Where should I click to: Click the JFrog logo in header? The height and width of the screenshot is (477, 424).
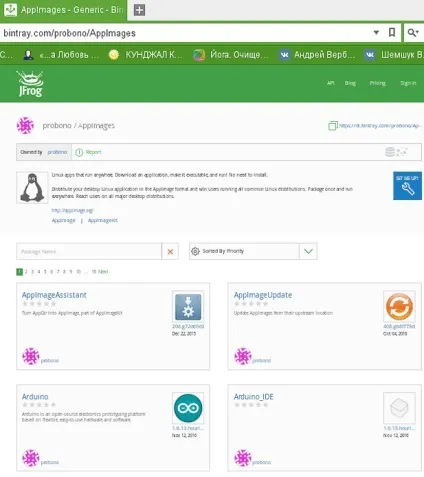coord(30,83)
